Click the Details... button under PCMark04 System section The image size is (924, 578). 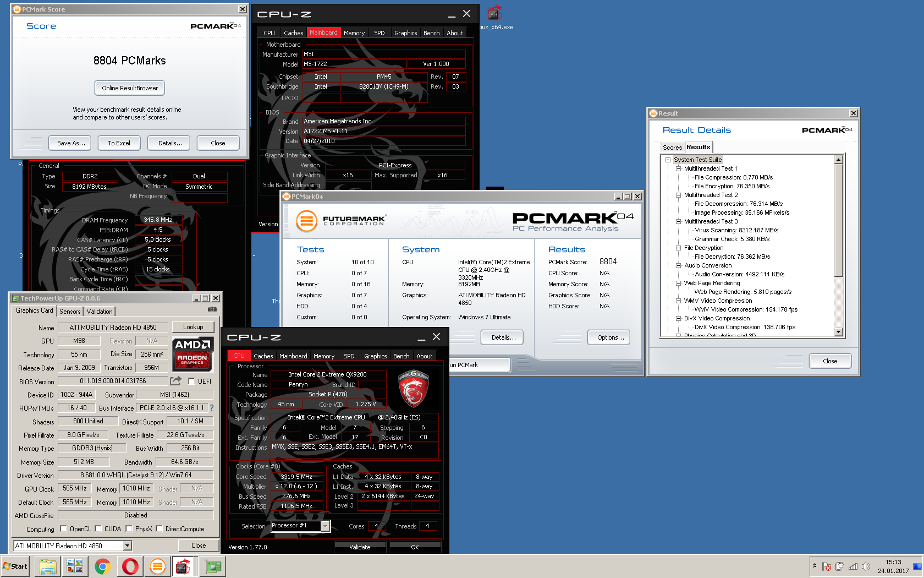point(503,337)
